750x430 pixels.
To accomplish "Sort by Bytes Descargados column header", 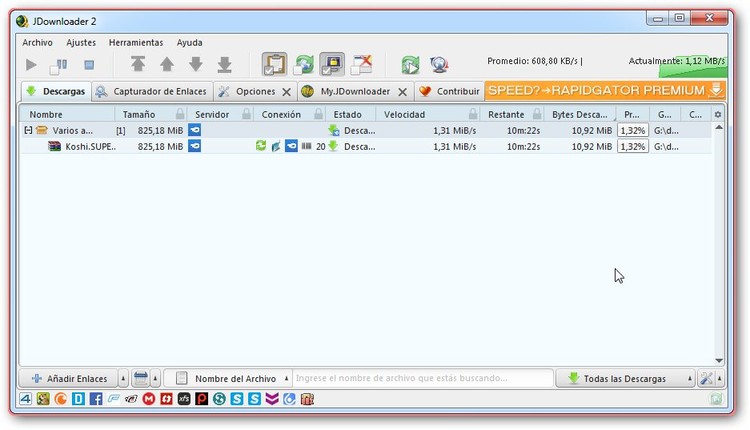I will 579,114.
